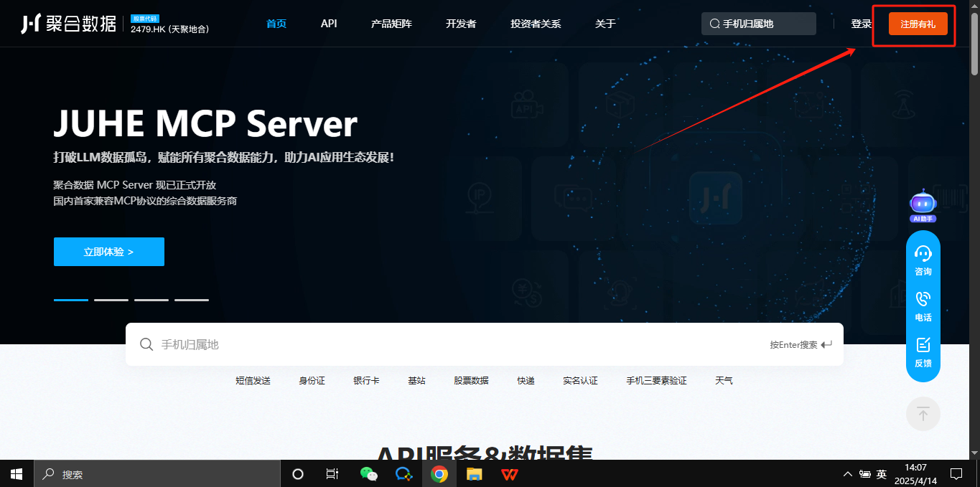Click the 聚合数据 logo

68,24
